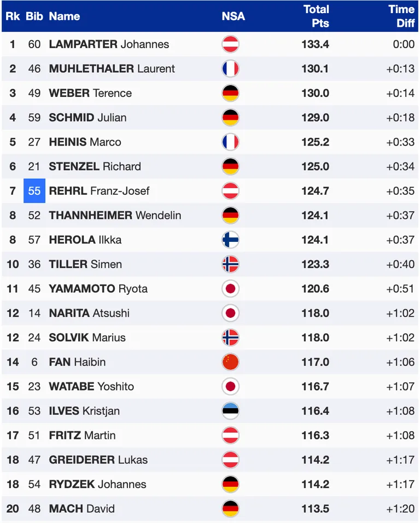The image size is (420, 523).
Task: Click Finland flag in HEROLA Ilkka row
Action: click(x=230, y=240)
